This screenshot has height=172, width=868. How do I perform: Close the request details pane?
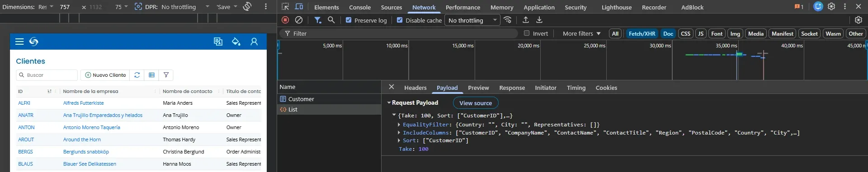392,87
